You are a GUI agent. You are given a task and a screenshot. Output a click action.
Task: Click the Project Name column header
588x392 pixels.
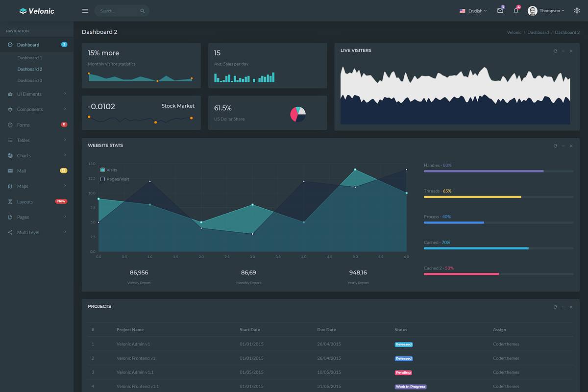point(130,330)
